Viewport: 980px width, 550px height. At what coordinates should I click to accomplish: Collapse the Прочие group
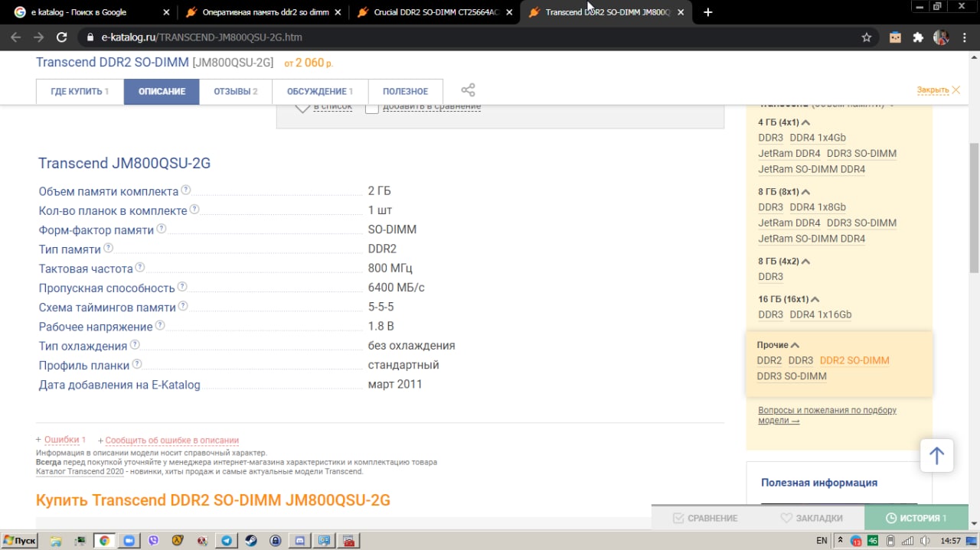tap(795, 345)
